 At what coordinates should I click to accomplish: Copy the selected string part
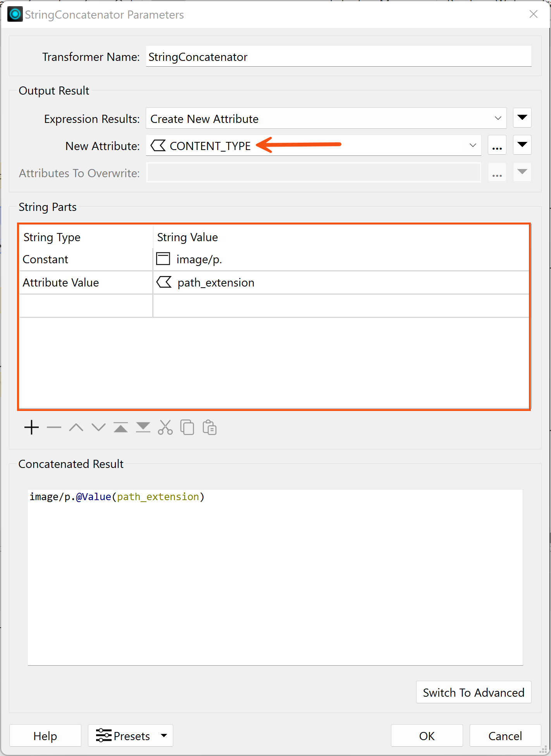(x=188, y=428)
